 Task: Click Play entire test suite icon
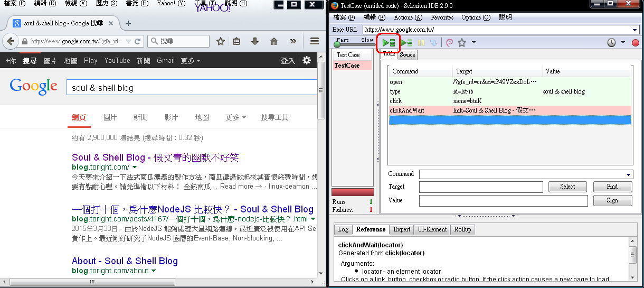[389, 43]
